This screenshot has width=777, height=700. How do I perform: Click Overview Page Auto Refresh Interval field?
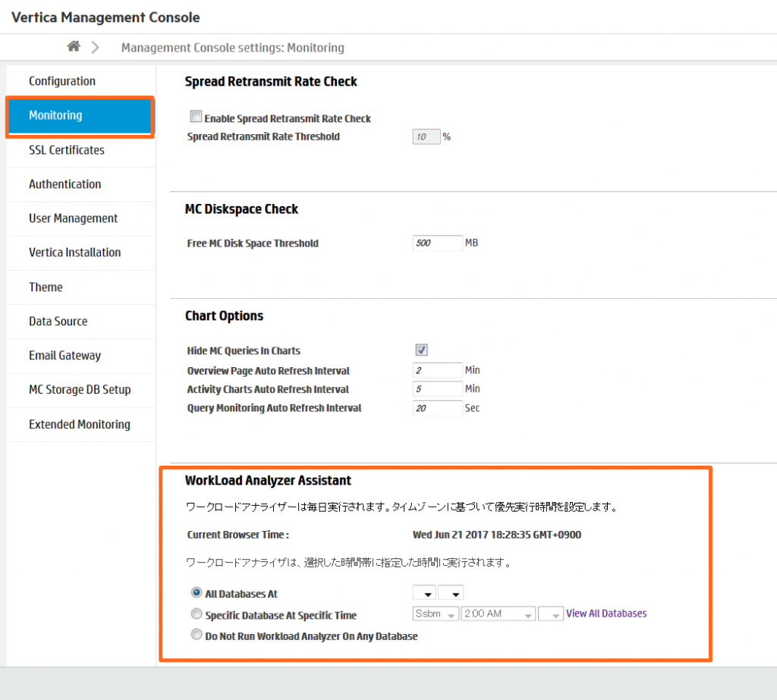437,371
